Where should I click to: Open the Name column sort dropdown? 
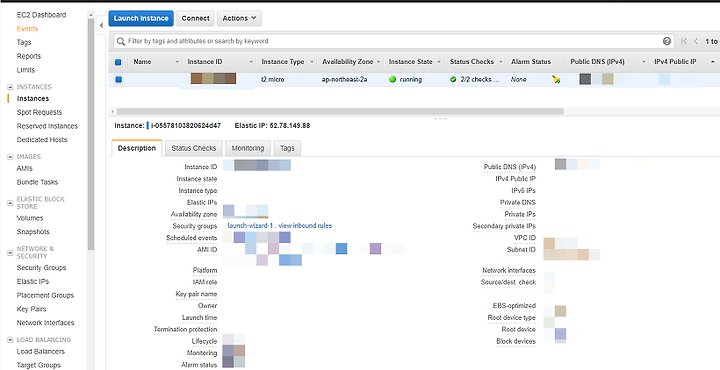point(177,62)
